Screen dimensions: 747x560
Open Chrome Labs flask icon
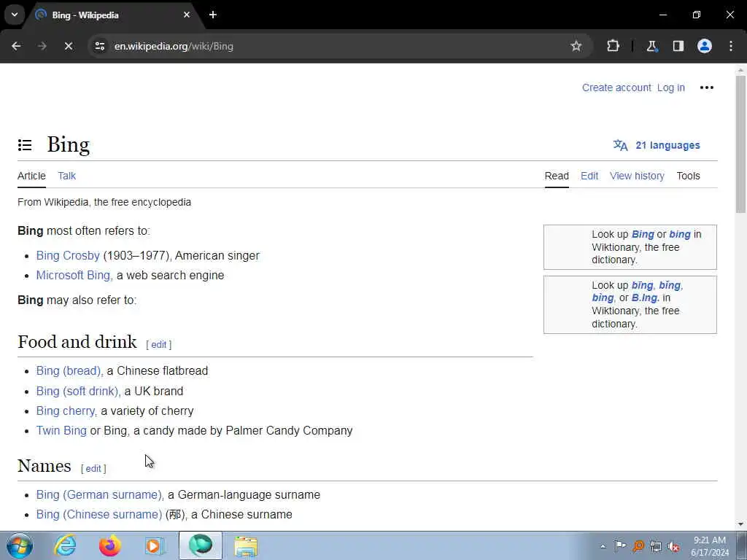pos(651,46)
